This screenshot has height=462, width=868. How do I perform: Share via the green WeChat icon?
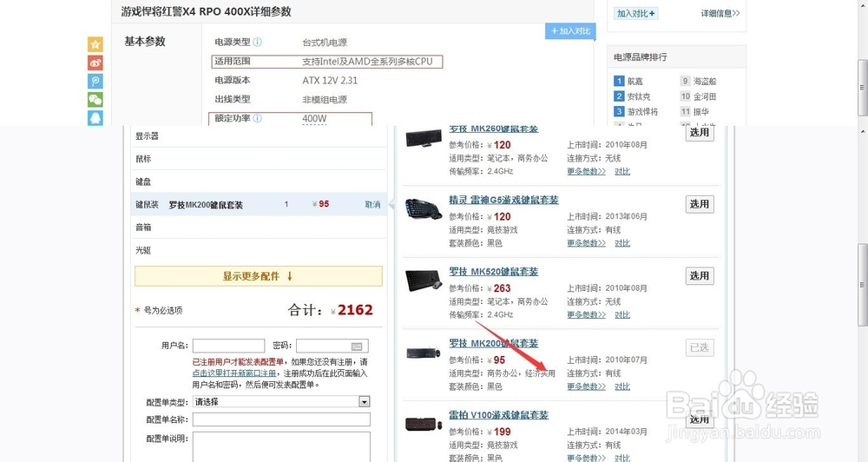tap(95, 99)
